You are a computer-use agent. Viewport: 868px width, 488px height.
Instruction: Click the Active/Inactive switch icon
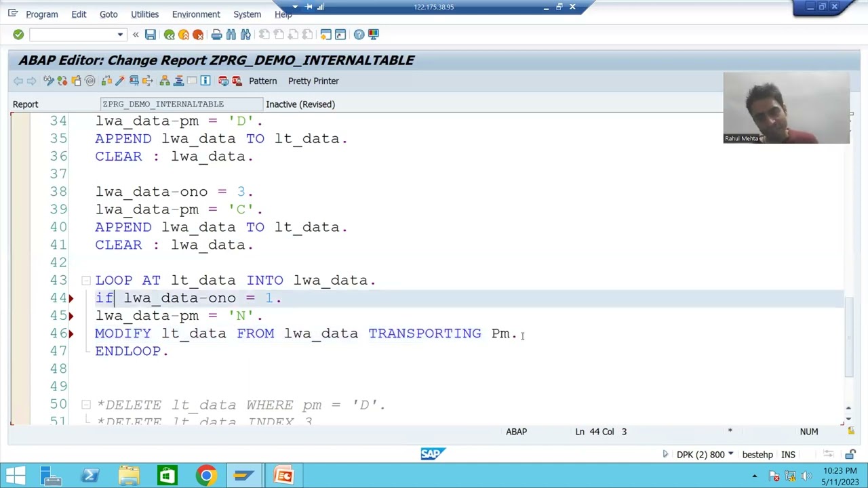[62, 81]
